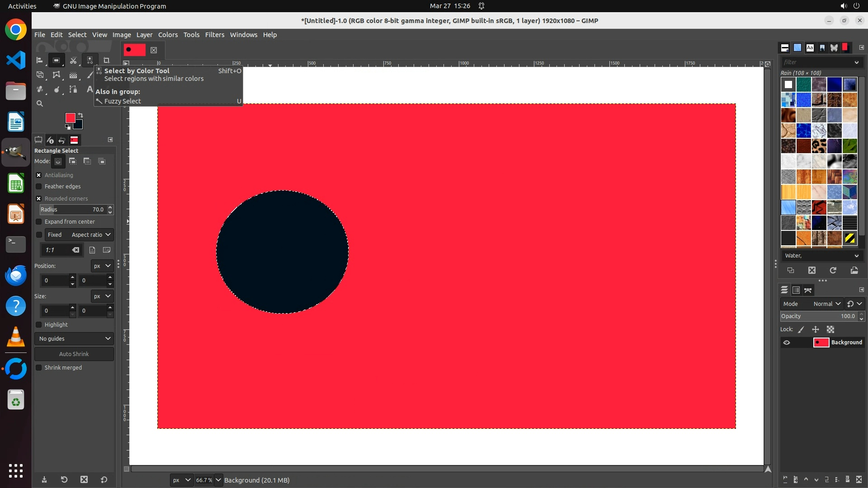The image size is (868, 488).
Task: Select the Paths tool
Action: coord(73,89)
